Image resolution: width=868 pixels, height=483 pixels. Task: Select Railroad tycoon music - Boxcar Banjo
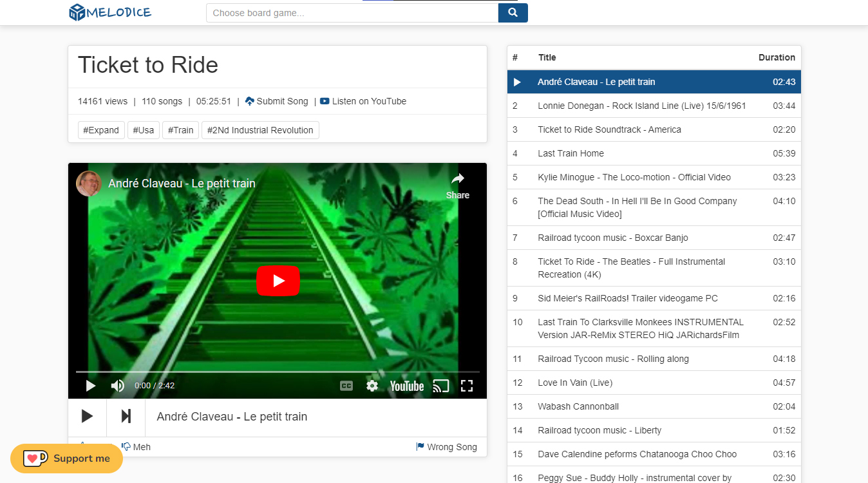click(x=654, y=238)
